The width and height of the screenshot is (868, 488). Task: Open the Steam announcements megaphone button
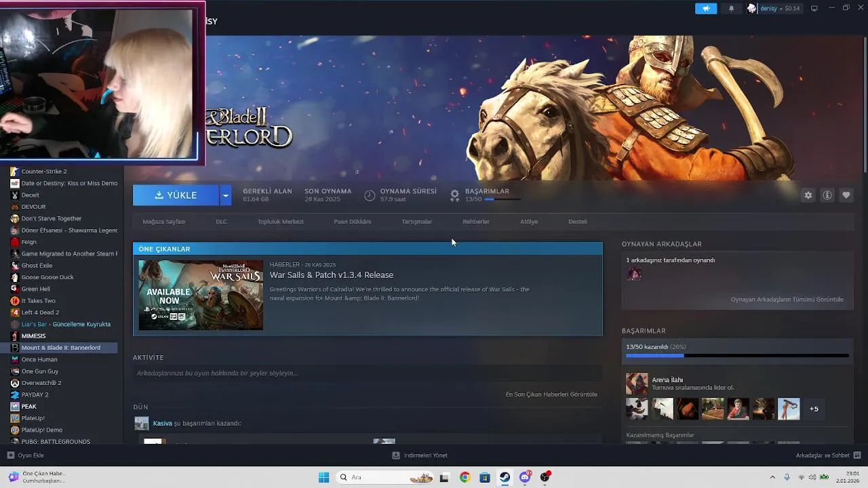[706, 8]
